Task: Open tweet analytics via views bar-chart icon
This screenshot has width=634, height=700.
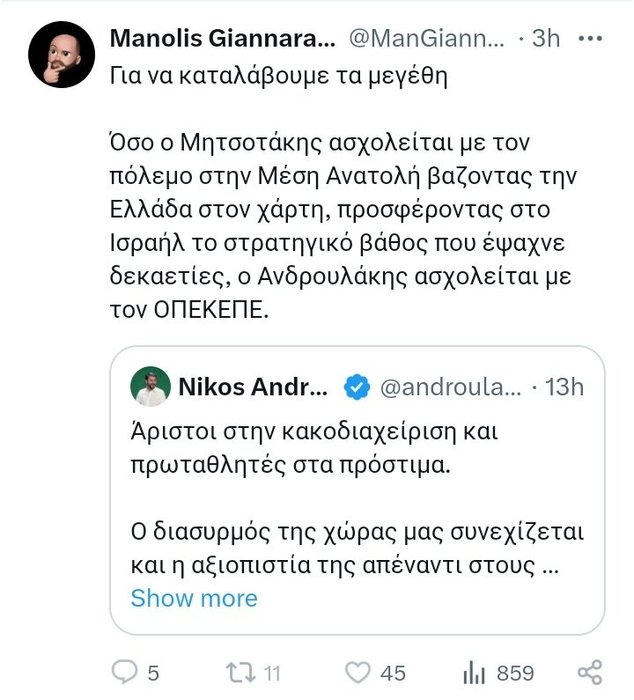Action: click(475, 672)
